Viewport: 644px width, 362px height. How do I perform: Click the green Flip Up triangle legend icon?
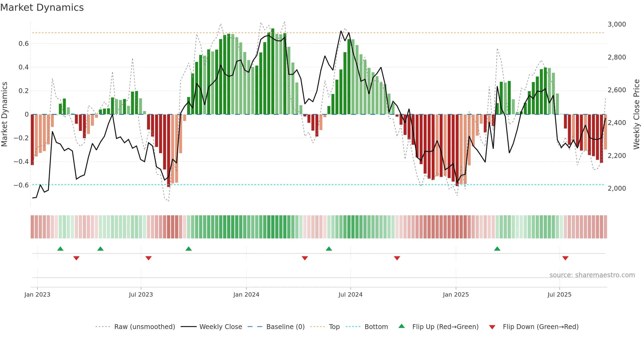click(x=402, y=326)
